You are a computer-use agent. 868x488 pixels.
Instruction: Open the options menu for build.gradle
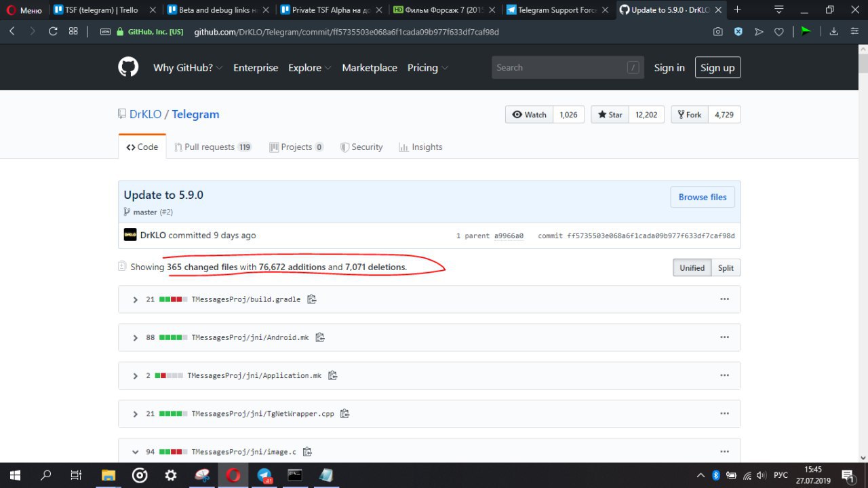pos(724,299)
